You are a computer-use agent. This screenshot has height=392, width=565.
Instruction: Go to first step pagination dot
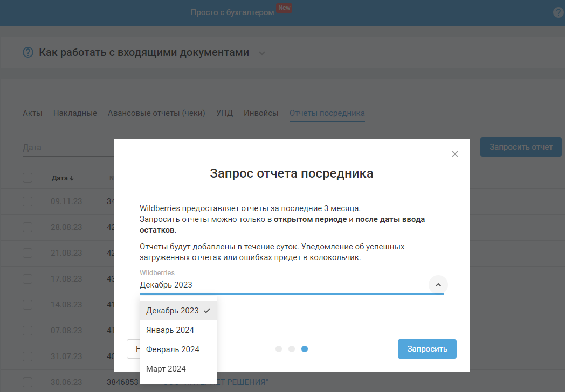[279, 349]
